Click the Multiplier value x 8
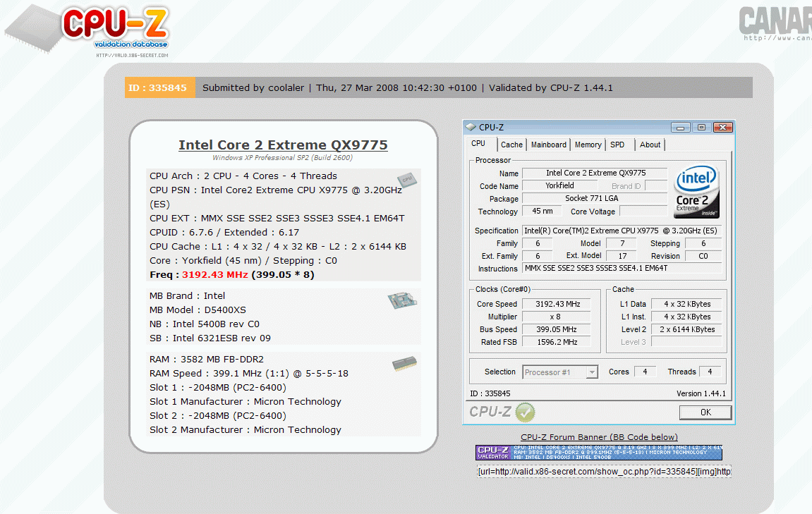The height and width of the screenshot is (514, 812). (x=557, y=317)
